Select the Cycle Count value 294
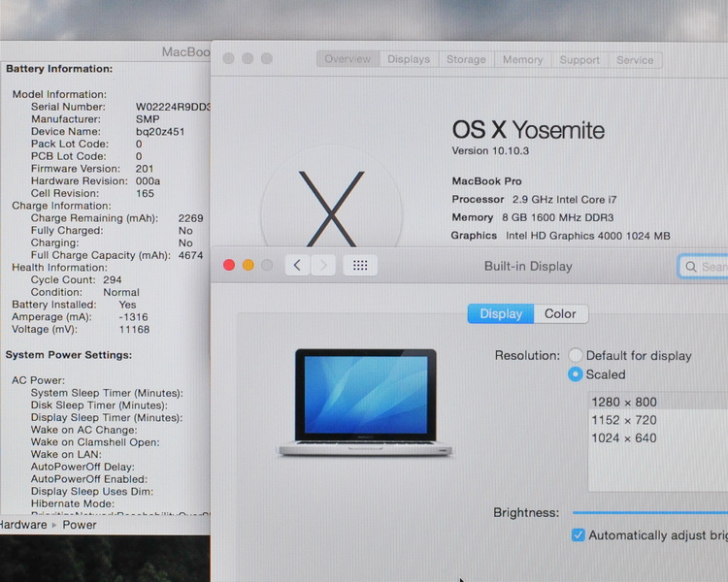Image resolution: width=728 pixels, height=582 pixels. [x=113, y=280]
